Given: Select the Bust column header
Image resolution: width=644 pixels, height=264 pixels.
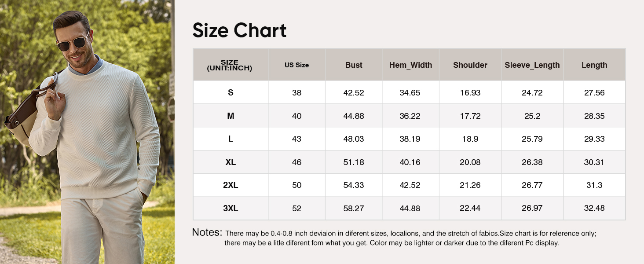Looking at the screenshot, I should (354, 65).
